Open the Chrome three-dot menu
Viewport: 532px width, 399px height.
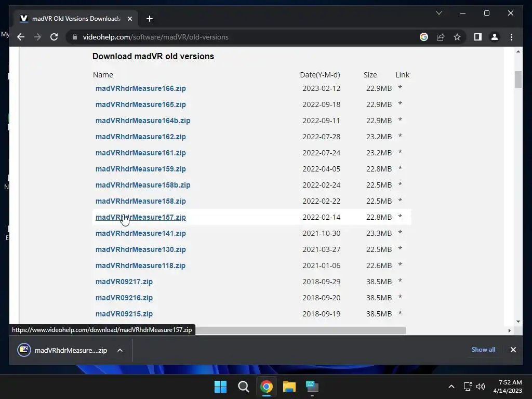tap(511, 37)
